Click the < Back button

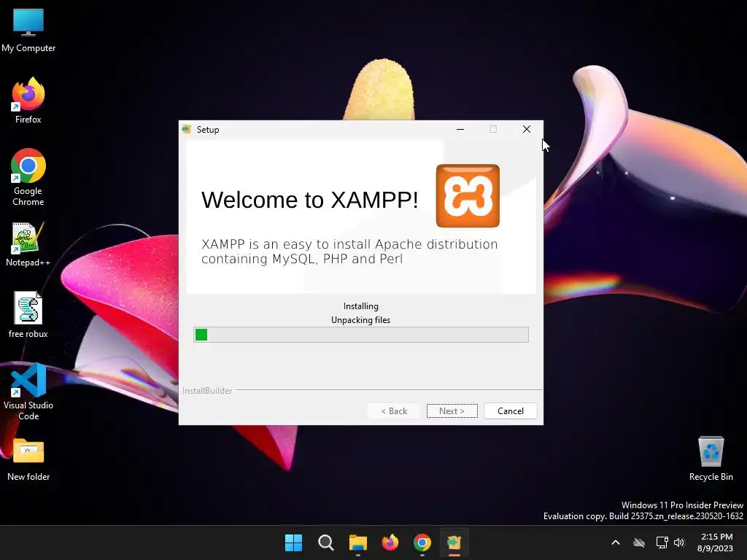(394, 411)
